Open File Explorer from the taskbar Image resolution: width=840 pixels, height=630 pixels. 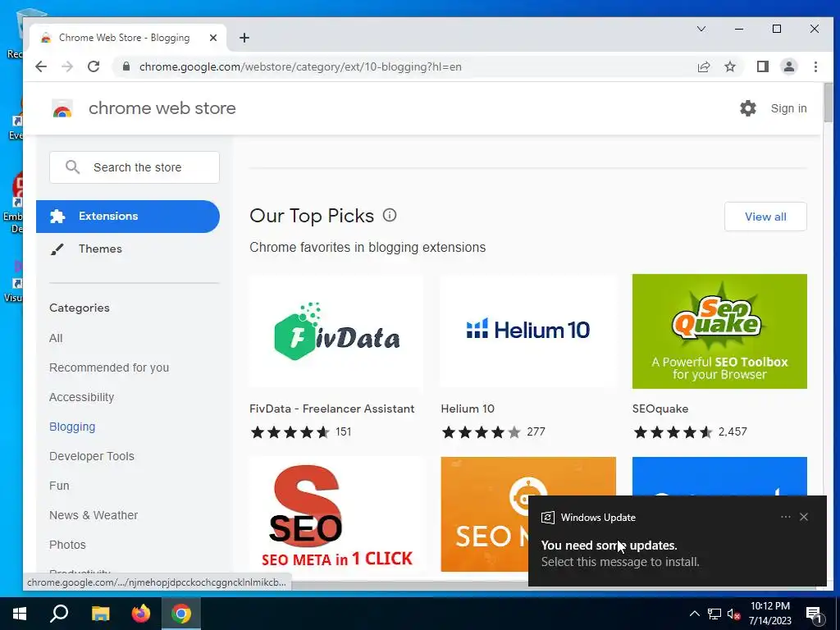pos(100,614)
